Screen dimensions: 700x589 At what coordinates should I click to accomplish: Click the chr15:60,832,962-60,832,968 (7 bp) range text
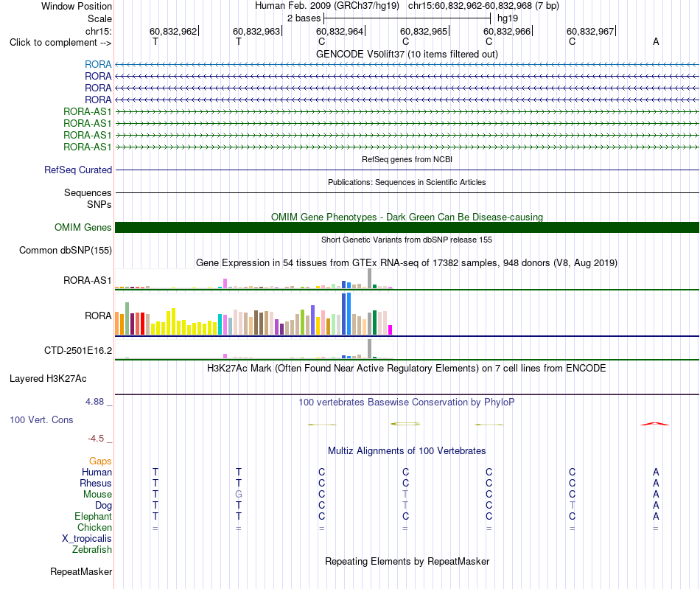click(483, 6)
